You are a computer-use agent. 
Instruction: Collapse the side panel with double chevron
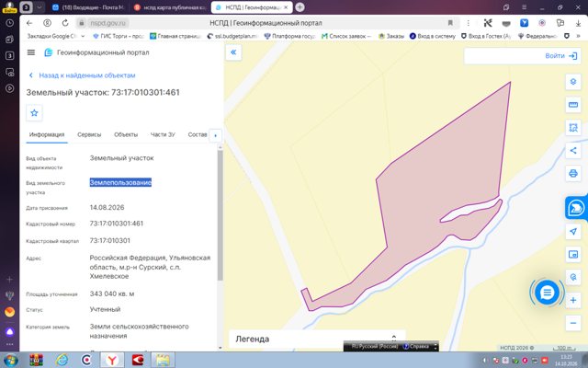pyautogui.click(x=233, y=52)
